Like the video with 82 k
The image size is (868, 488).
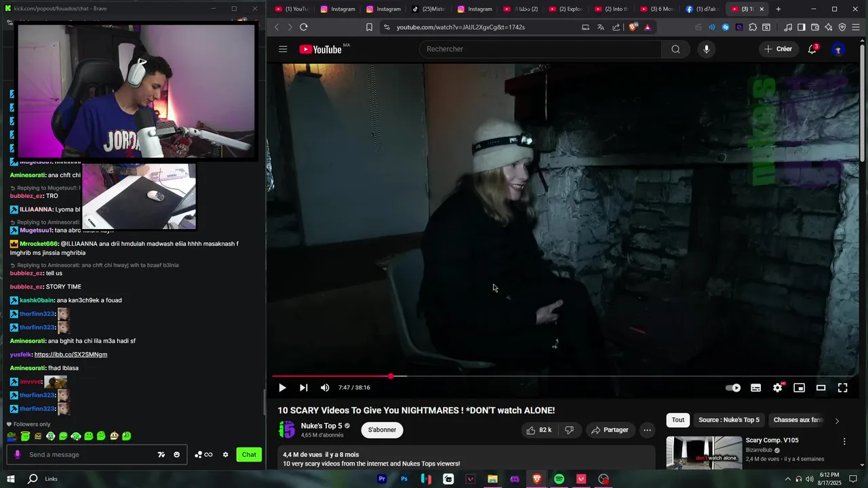coord(540,430)
